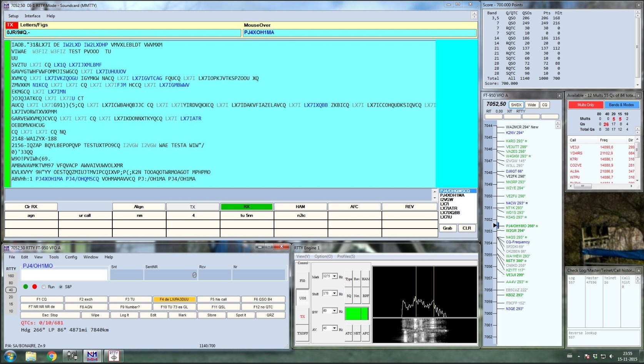Open the Interface menu in the DI-1 RTTY window
The width and height of the screenshot is (644, 364).
pos(32,16)
